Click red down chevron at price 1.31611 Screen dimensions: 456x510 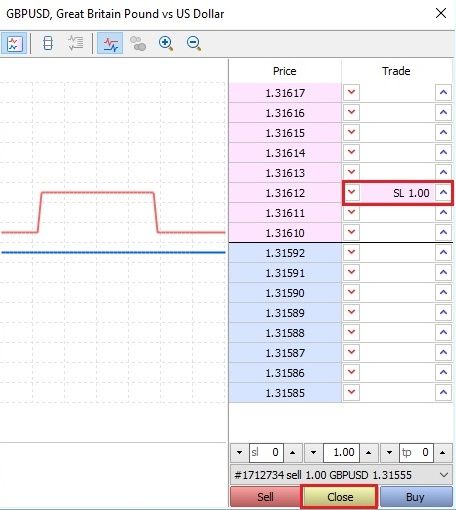(x=351, y=212)
